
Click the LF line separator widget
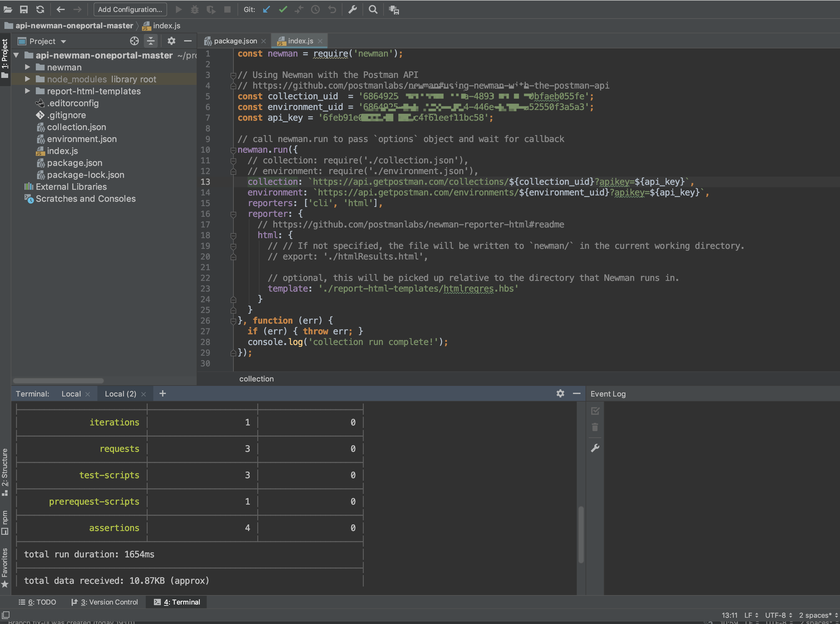coord(751,615)
